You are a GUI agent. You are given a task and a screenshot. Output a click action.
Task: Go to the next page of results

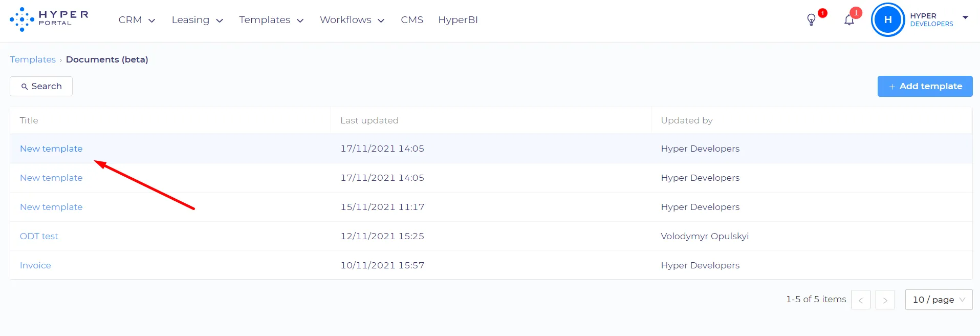tap(885, 300)
